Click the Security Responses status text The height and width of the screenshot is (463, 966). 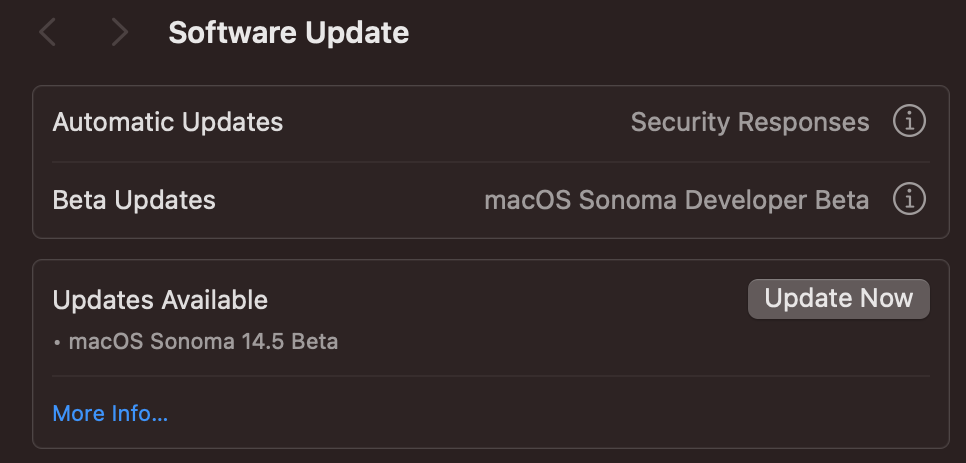coord(750,122)
